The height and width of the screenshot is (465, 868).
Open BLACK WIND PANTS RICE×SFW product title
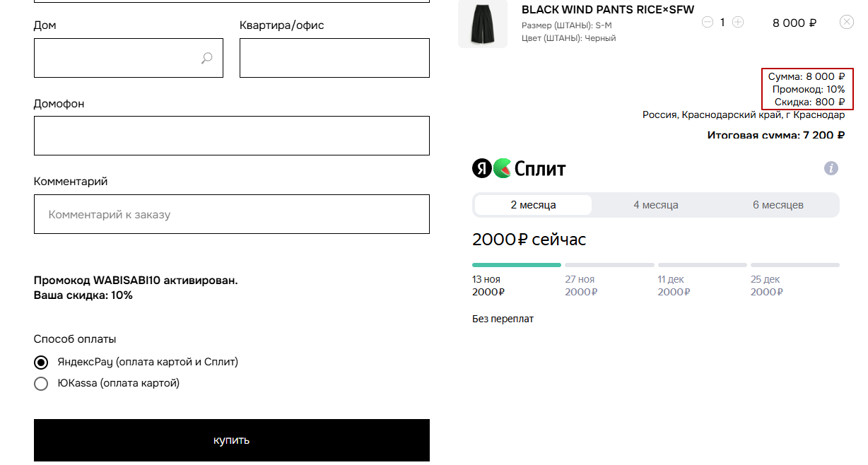tap(607, 10)
